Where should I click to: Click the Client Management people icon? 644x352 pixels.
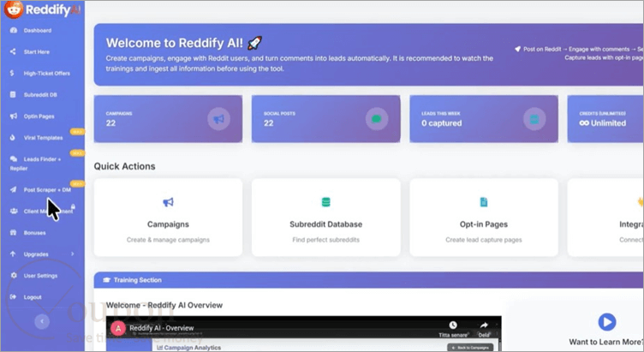tap(14, 212)
